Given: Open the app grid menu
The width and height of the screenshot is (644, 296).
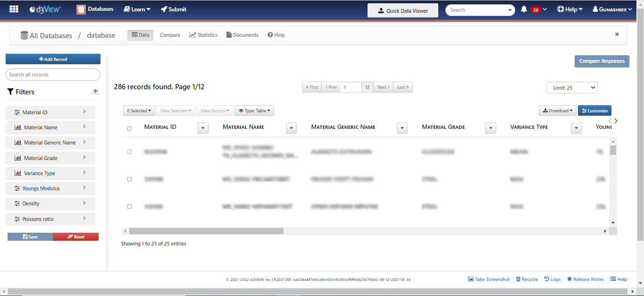Looking at the screenshot, I should 14,8.
